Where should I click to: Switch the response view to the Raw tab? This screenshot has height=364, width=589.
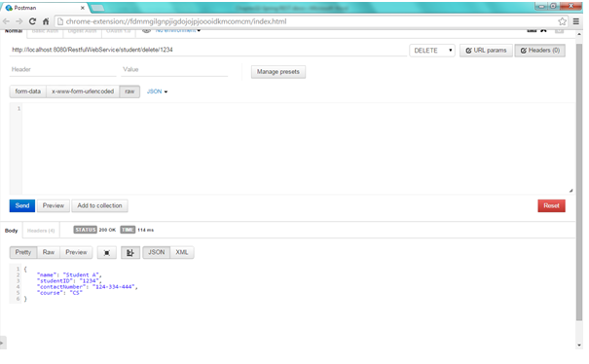(x=49, y=252)
